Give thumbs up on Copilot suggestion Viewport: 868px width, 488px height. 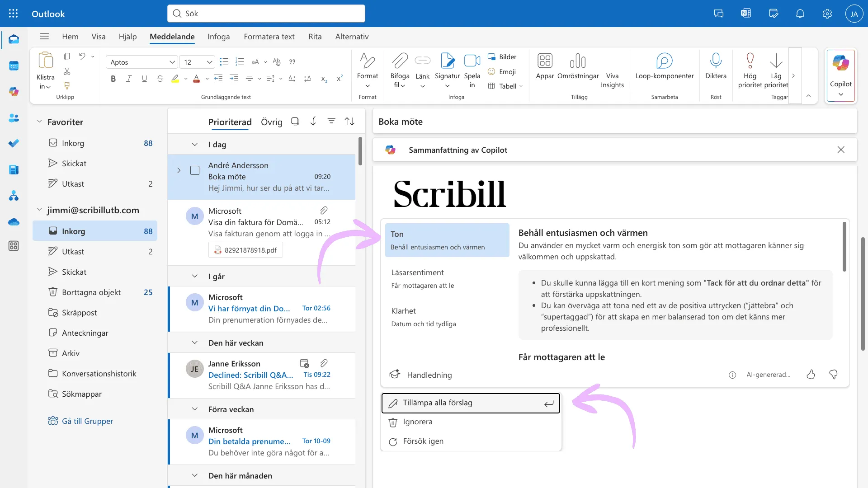(811, 375)
